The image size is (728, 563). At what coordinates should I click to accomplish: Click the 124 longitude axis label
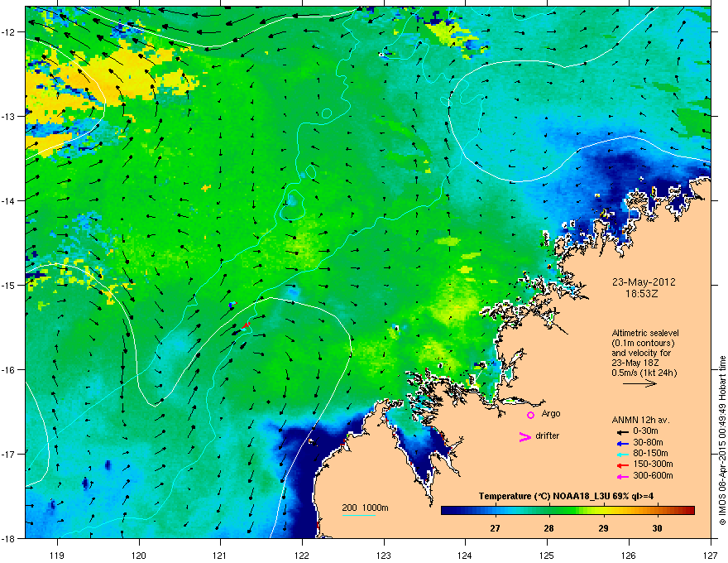click(x=465, y=555)
